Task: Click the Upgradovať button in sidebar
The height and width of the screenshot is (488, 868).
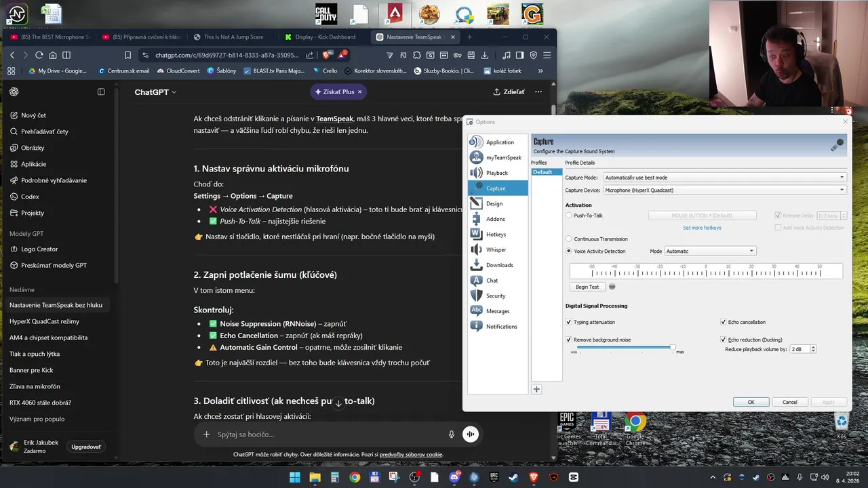Action: point(86,447)
